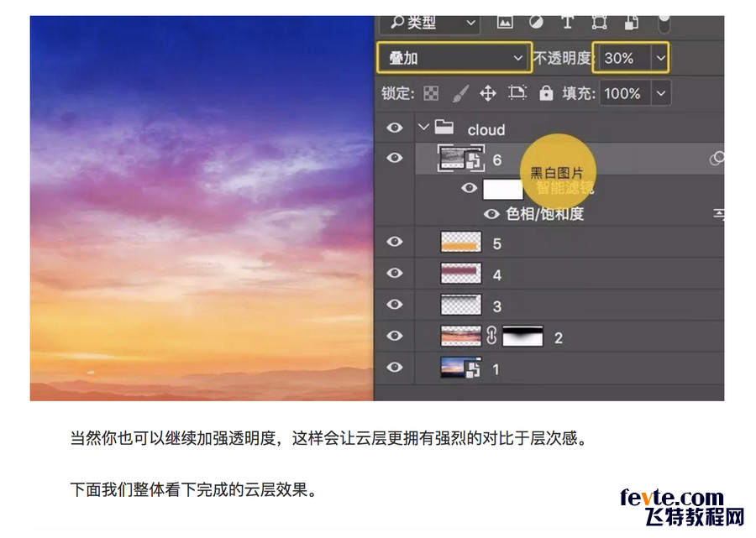
Task: Click the smart filter white mask thumbnail
Action: (502, 189)
